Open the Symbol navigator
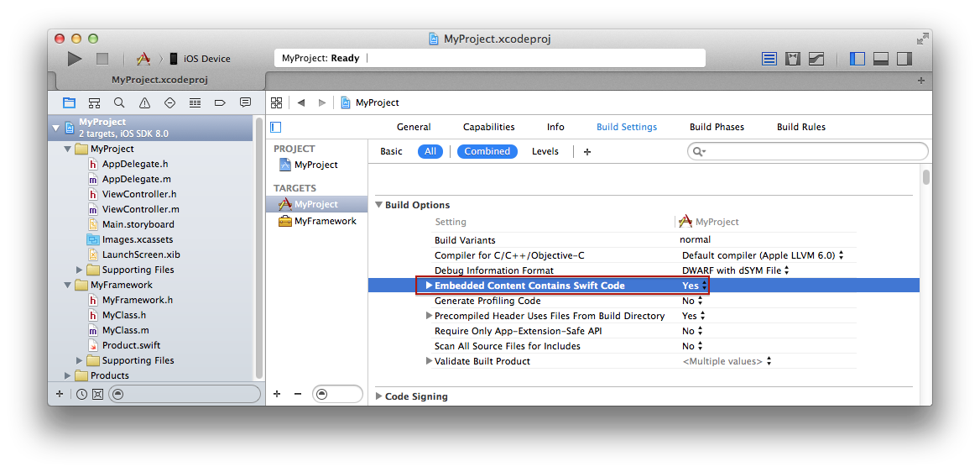 tap(94, 102)
